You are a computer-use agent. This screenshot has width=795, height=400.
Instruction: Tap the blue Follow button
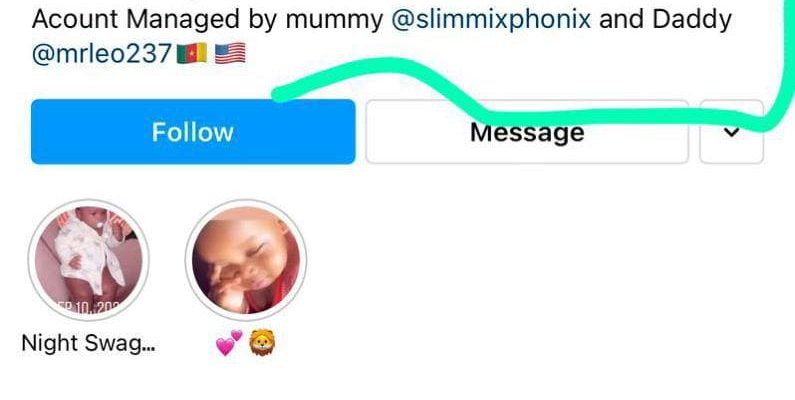193,132
